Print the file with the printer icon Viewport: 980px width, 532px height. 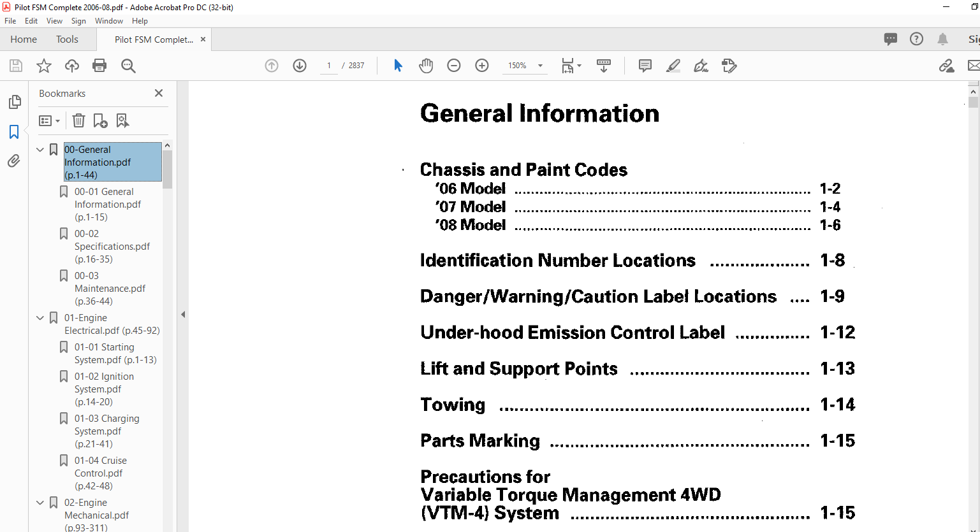pyautogui.click(x=99, y=66)
